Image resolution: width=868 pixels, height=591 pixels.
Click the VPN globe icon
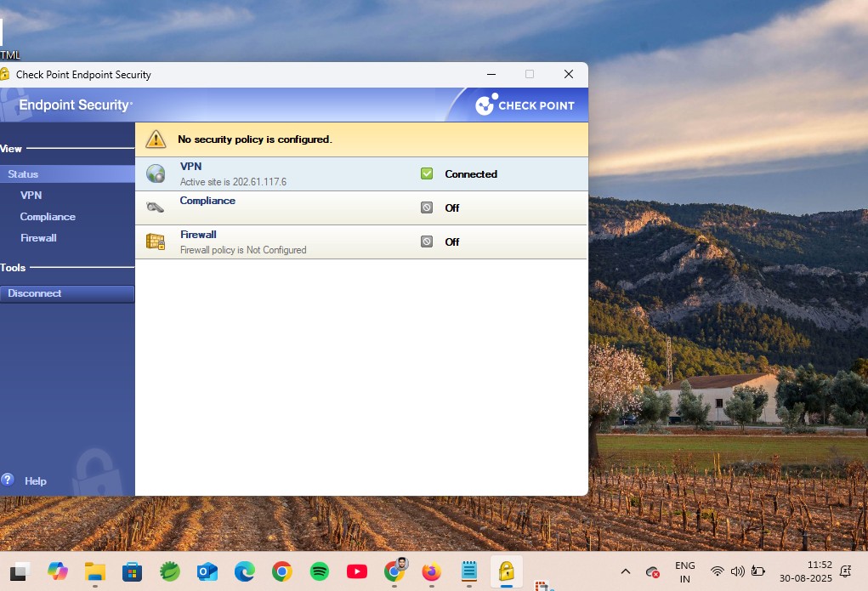(156, 174)
